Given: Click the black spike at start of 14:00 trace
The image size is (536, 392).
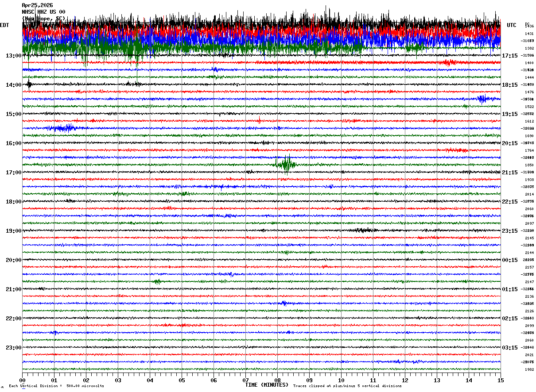Looking at the screenshot, I should 29,85.
